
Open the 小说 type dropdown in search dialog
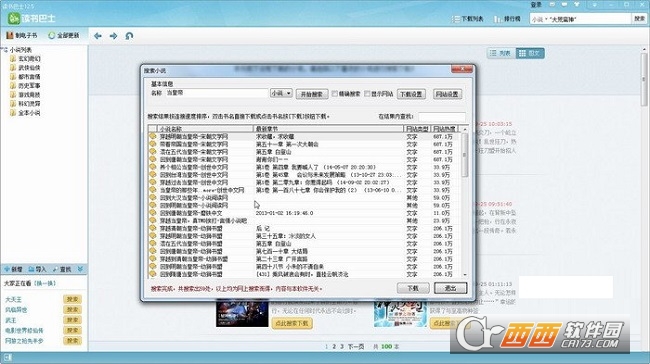[281, 93]
